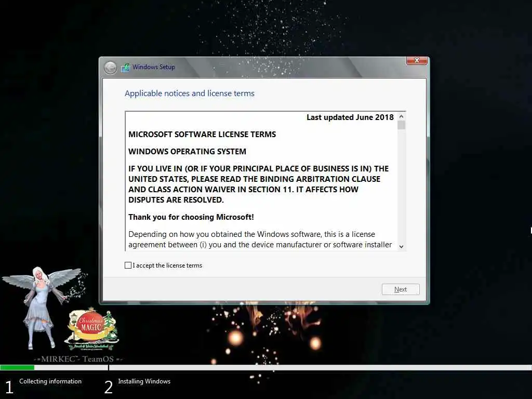Click 'Applicable notices and license terms' heading

click(189, 94)
